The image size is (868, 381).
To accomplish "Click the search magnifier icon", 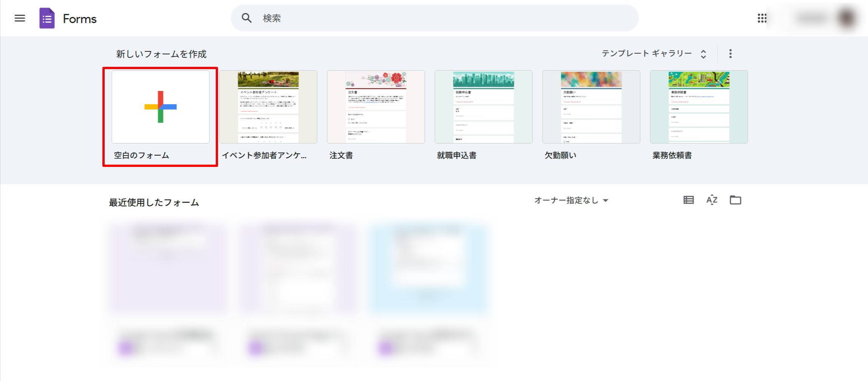I will [246, 18].
